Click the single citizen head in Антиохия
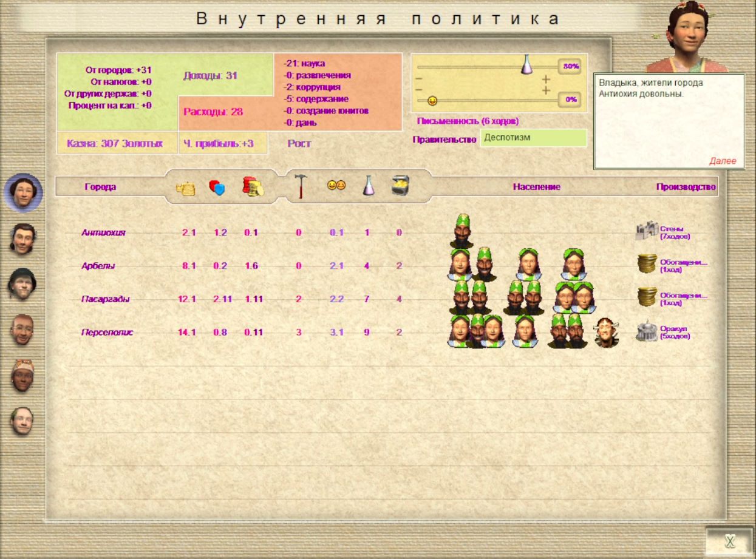Image resolution: width=756 pixels, height=559 pixels. (x=462, y=231)
